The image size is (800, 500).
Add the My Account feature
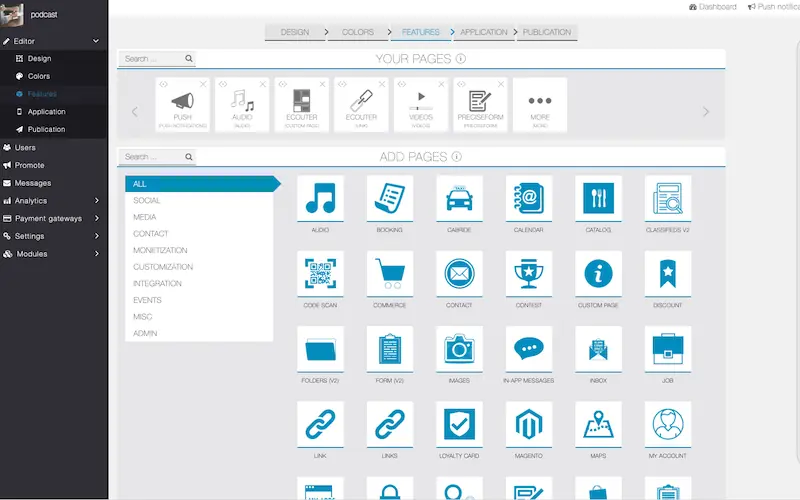pos(667,424)
